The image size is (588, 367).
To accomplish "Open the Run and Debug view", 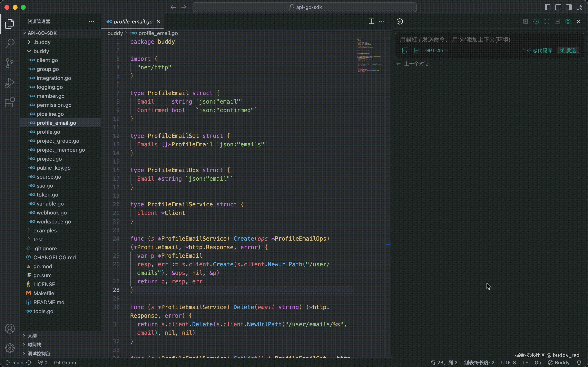I will point(9,83).
